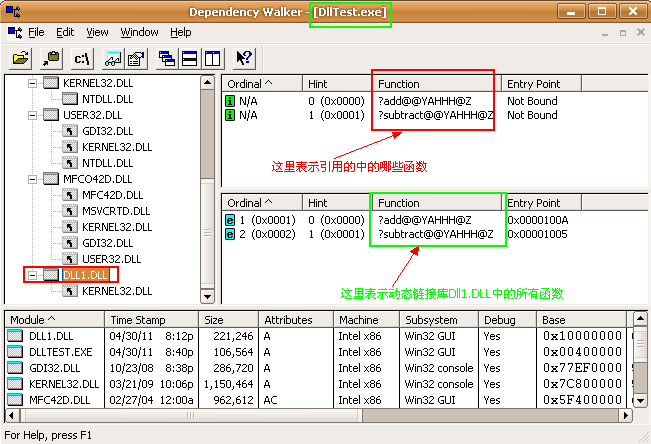Click module list scrollbar down arrow

(640, 401)
